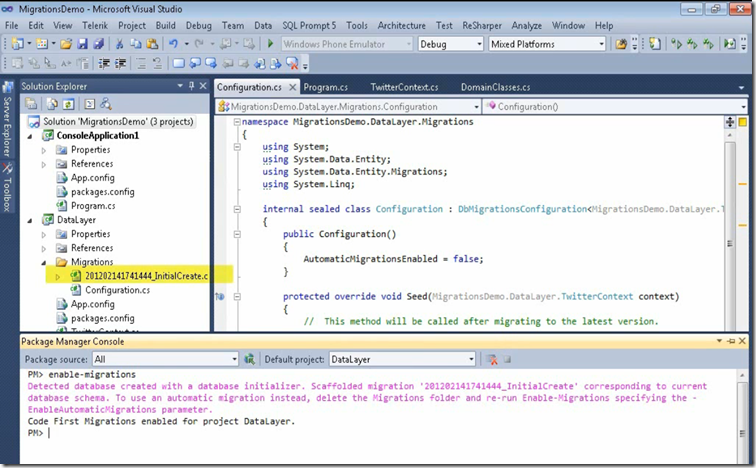This screenshot has width=756, height=468.
Task: Open the Undo history dropdown arrow
Action: click(x=186, y=44)
